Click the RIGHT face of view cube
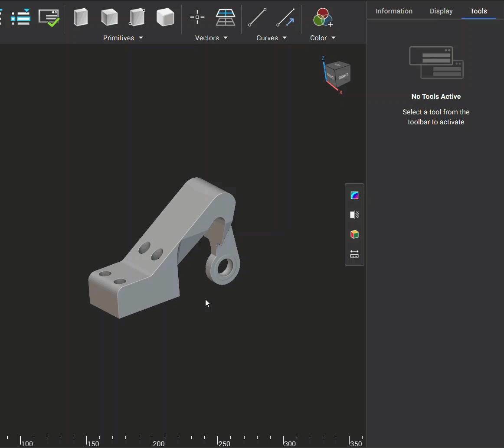Screen dimensions: 504x448 (x=343, y=76)
